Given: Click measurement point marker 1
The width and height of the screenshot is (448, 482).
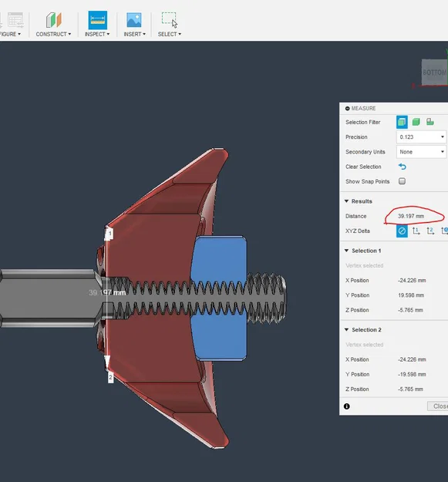Looking at the screenshot, I should click(x=110, y=234).
